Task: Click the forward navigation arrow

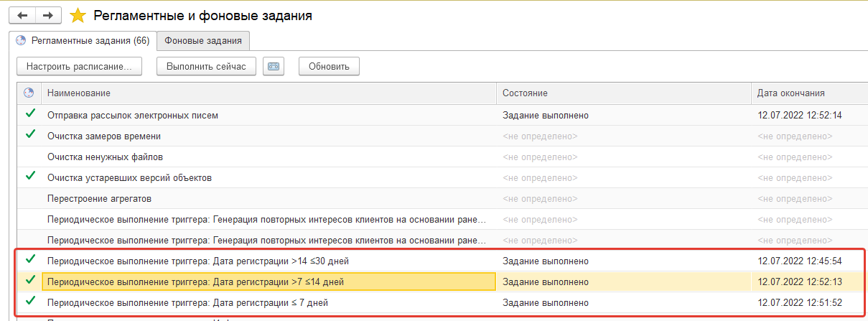Action: tap(48, 15)
